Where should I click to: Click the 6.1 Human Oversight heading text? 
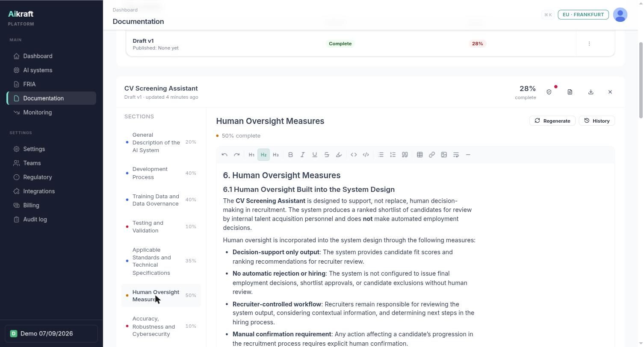tap(309, 189)
